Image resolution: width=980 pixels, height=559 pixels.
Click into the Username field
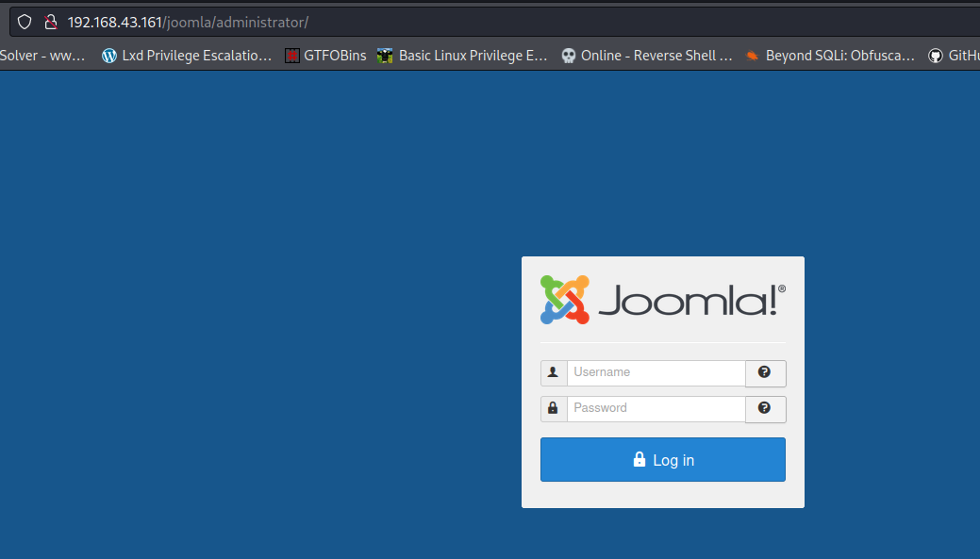[656, 373]
